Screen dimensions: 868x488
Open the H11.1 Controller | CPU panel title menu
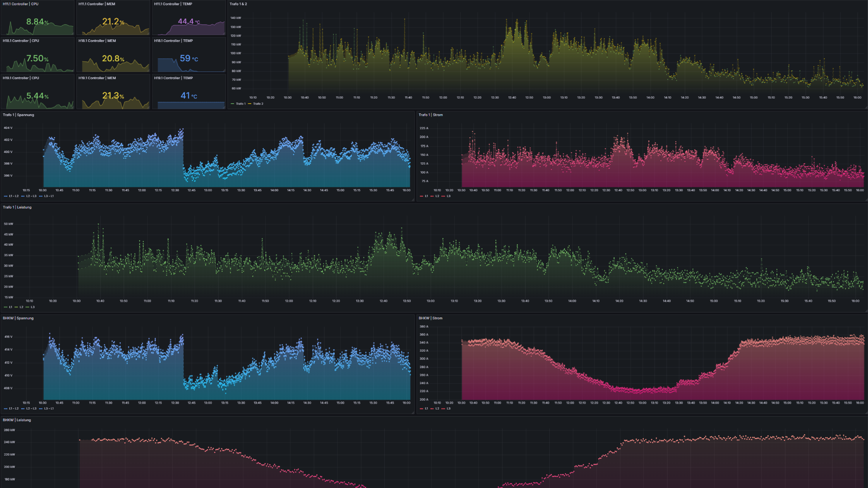(21, 4)
